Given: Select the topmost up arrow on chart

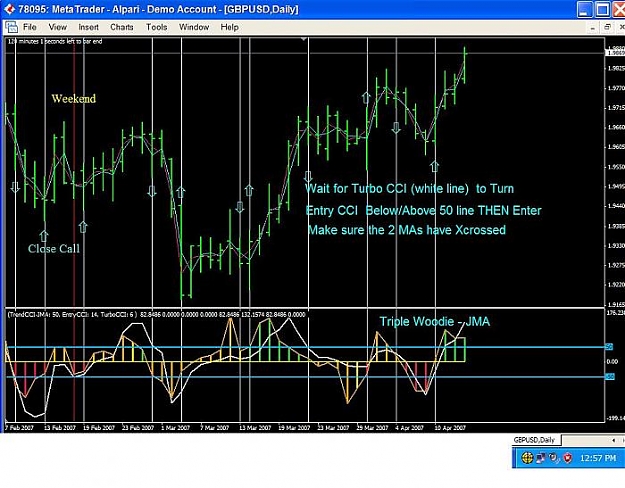Looking at the screenshot, I should coord(366,98).
